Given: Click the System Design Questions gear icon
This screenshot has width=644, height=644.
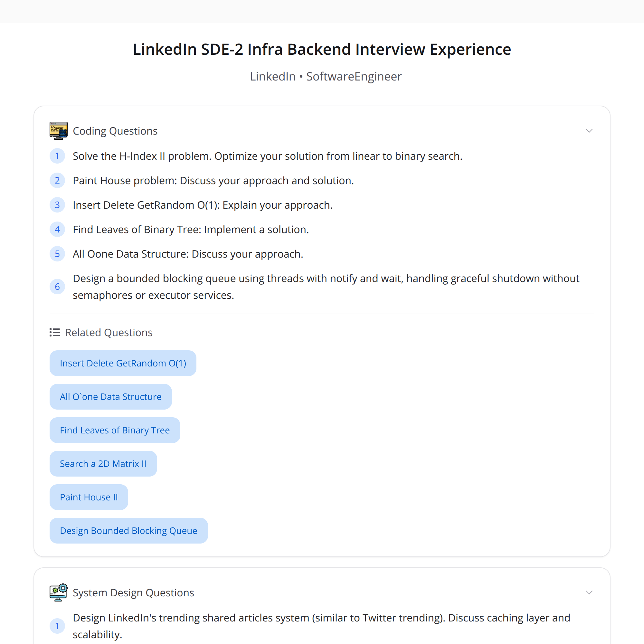Looking at the screenshot, I should [58, 592].
